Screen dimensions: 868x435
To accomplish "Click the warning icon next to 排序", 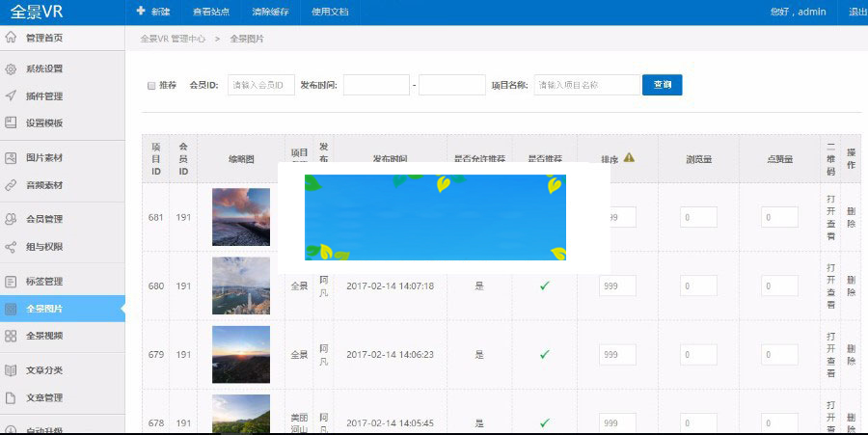I will pyautogui.click(x=629, y=157).
